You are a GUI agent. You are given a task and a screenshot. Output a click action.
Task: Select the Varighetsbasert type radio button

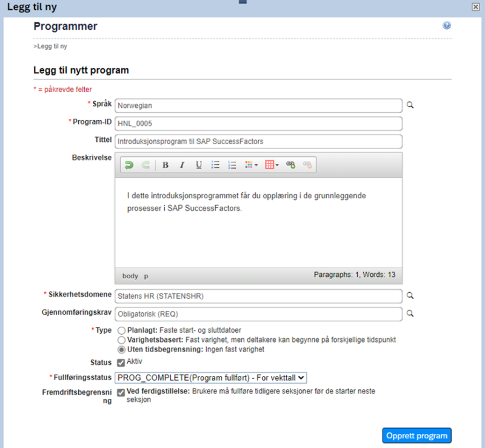pyautogui.click(x=122, y=340)
